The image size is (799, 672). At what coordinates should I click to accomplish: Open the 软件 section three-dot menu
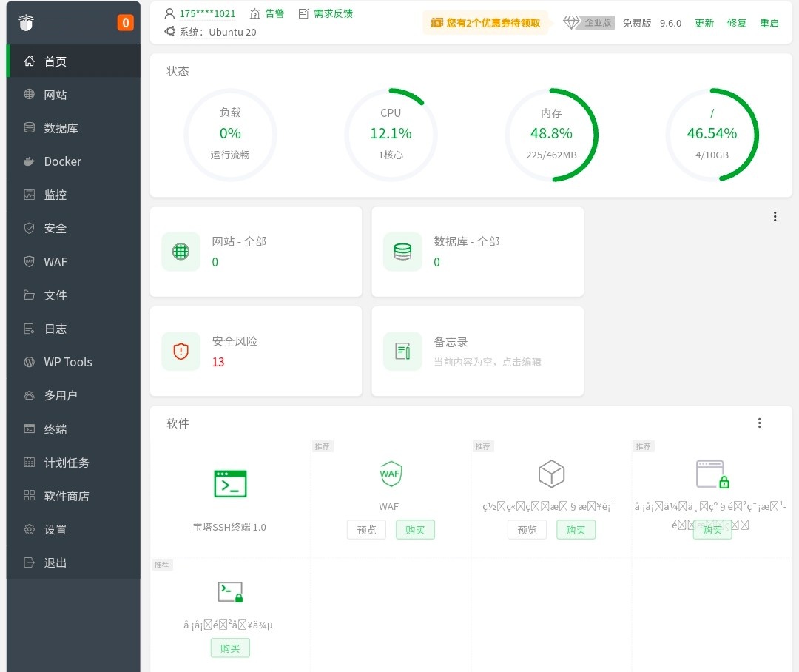coord(759,423)
